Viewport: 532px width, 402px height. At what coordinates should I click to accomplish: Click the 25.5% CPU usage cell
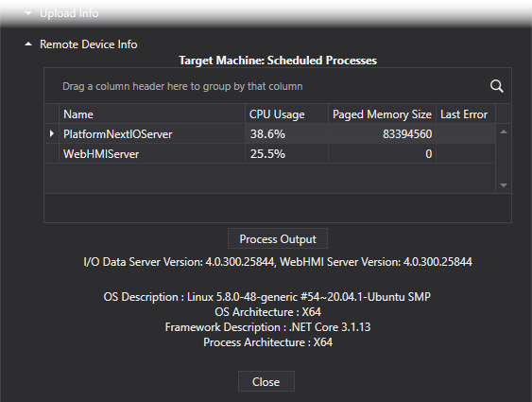coord(286,154)
